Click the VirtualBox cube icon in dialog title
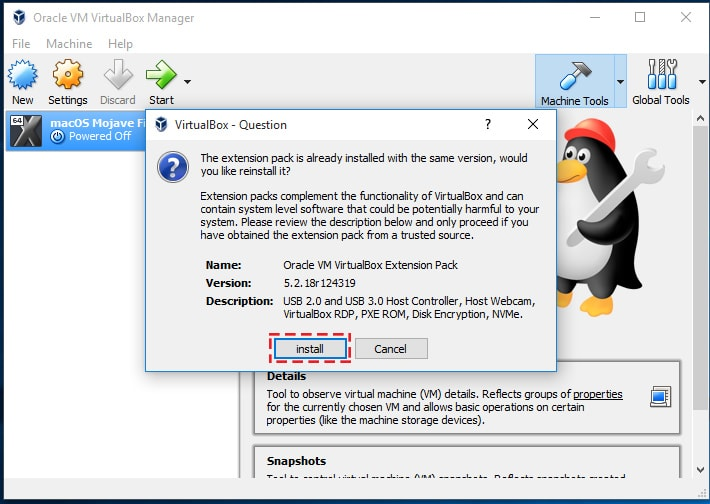Image resolution: width=710 pixels, height=504 pixels. tap(161, 124)
